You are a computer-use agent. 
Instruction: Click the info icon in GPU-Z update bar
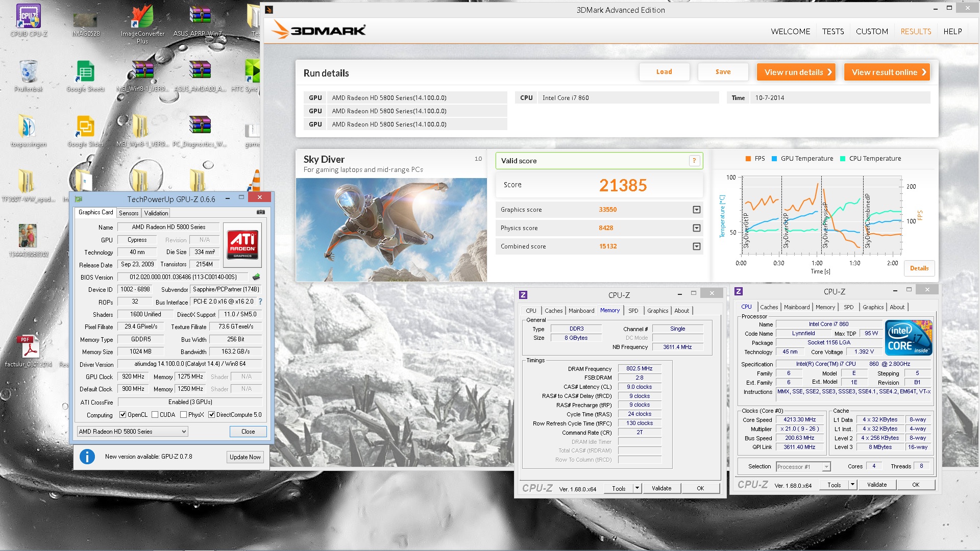point(87,457)
